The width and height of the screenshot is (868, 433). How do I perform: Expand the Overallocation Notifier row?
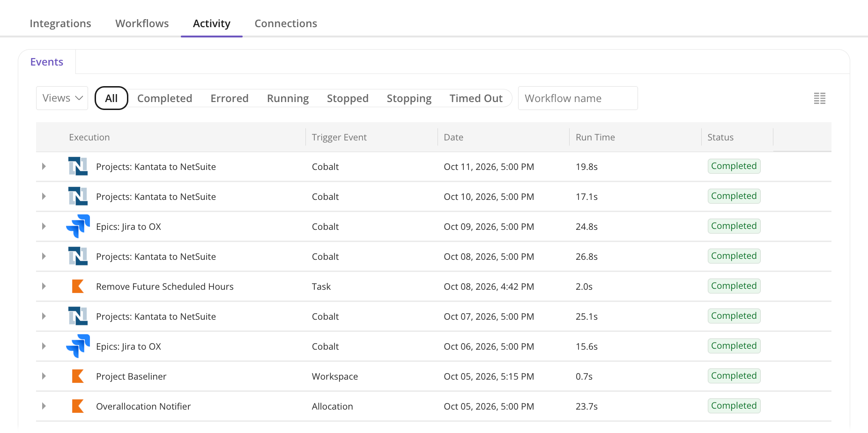coord(44,406)
